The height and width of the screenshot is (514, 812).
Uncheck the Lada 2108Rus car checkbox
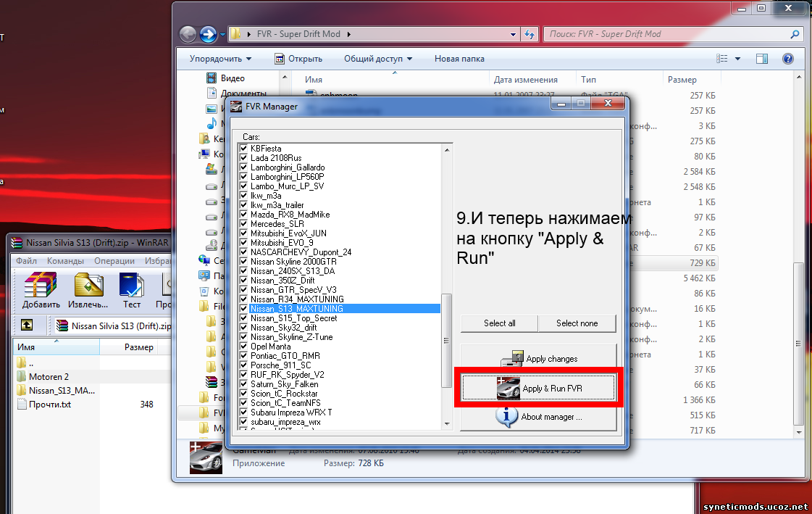[244, 158]
